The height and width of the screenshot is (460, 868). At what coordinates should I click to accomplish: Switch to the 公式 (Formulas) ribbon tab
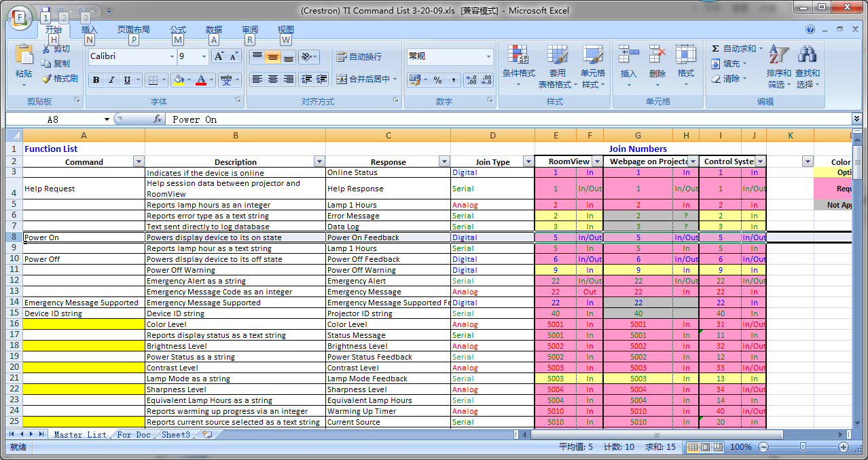click(x=178, y=30)
